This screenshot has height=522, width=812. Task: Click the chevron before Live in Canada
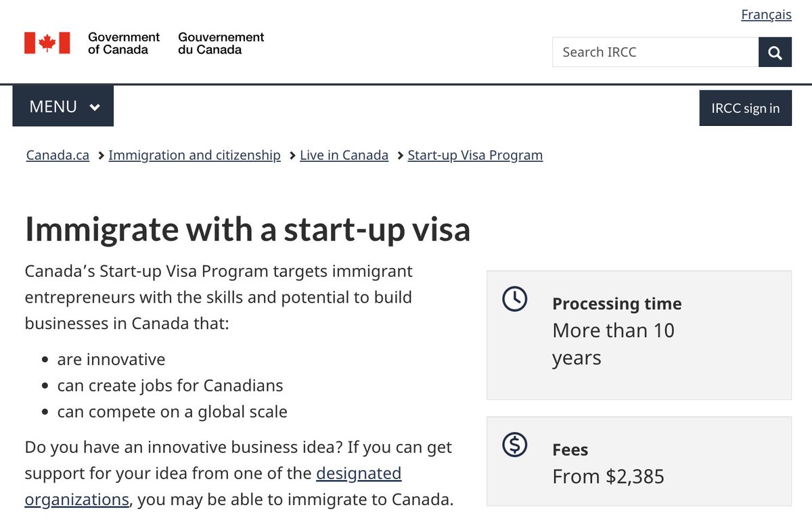pyautogui.click(x=292, y=156)
